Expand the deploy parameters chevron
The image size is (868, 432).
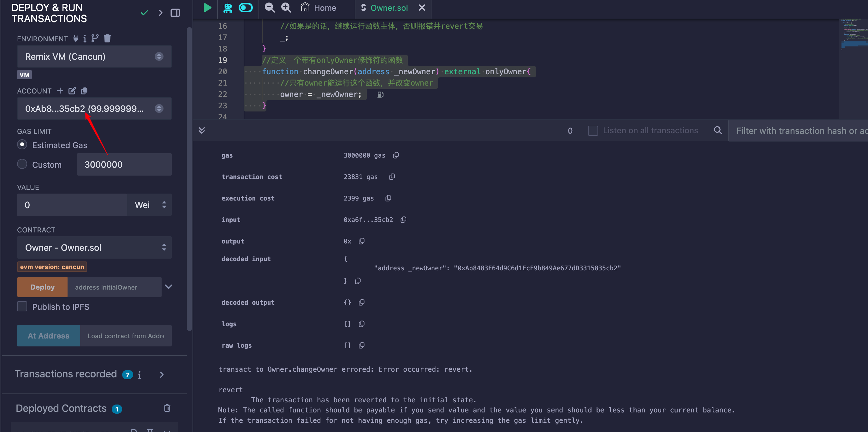point(169,287)
